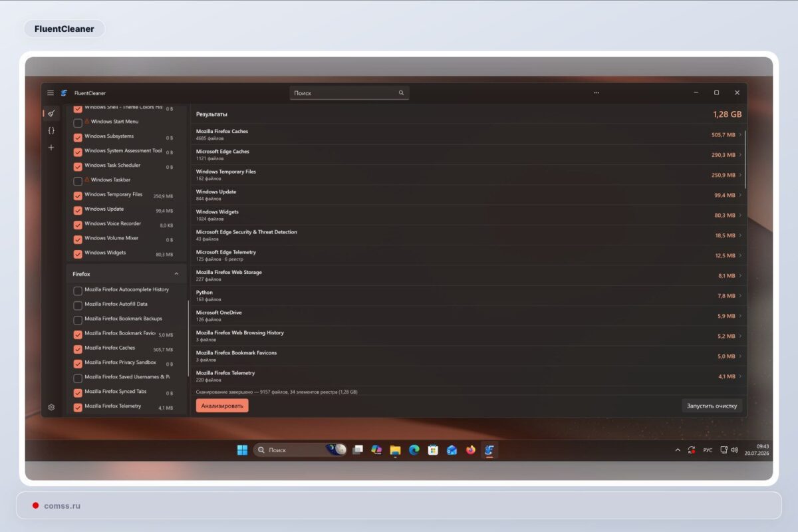This screenshot has height=532, width=798.
Task: Launch Microsoft Edge from the taskbar
Action: pyautogui.click(x=414, y=450)
